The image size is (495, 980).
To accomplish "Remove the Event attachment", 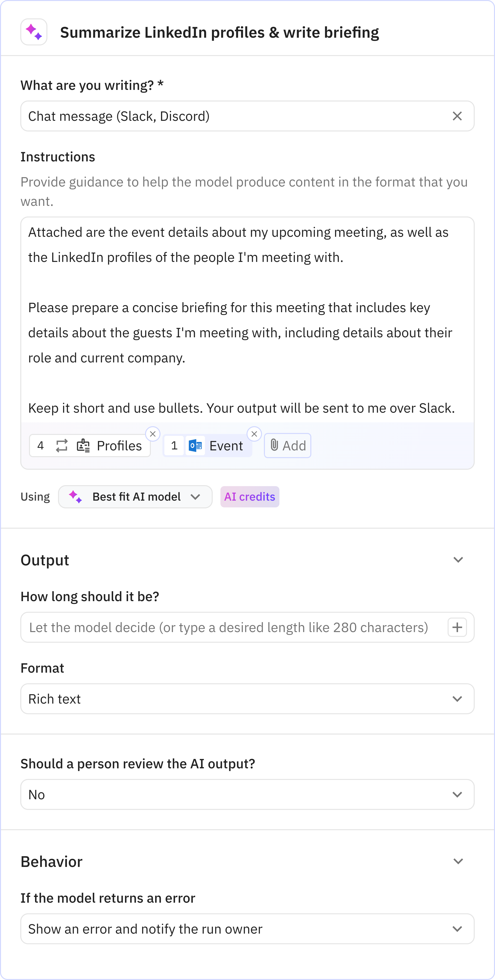I will point(254,434).
